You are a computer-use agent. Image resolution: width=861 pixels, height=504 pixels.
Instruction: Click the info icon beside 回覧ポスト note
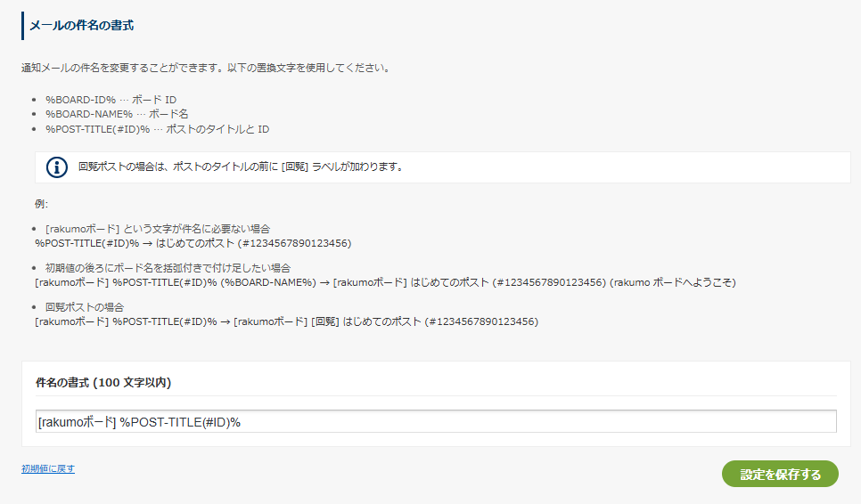(x=57, y=167)
